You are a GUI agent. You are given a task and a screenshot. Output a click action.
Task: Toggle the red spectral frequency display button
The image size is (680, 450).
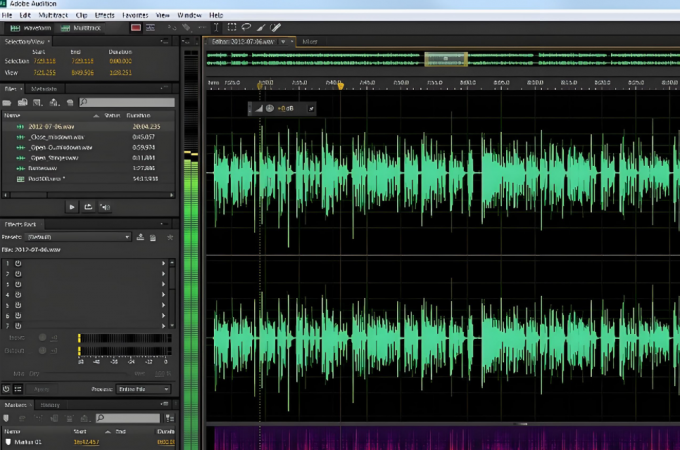(136, 28)
